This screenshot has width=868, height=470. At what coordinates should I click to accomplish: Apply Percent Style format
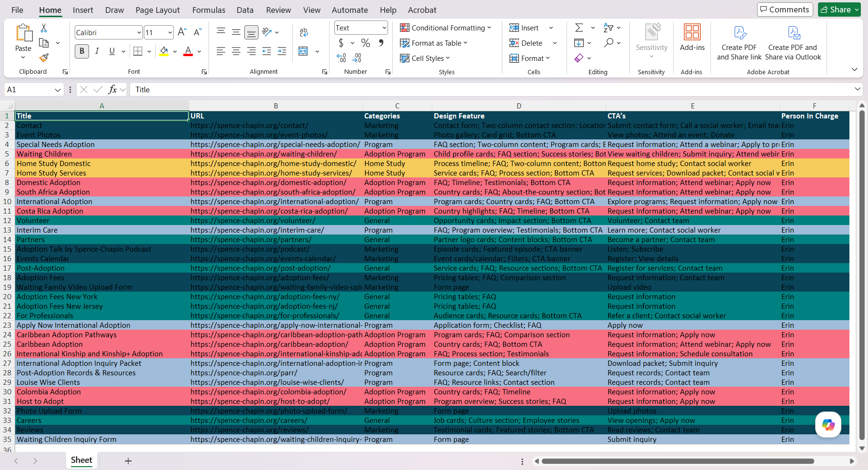pos(366,43)
